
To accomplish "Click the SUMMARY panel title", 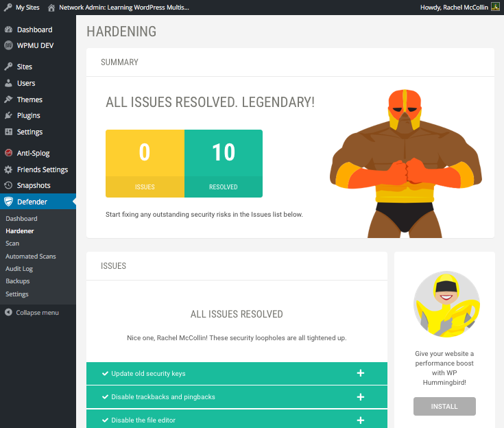I will click(x=119, y=62).
